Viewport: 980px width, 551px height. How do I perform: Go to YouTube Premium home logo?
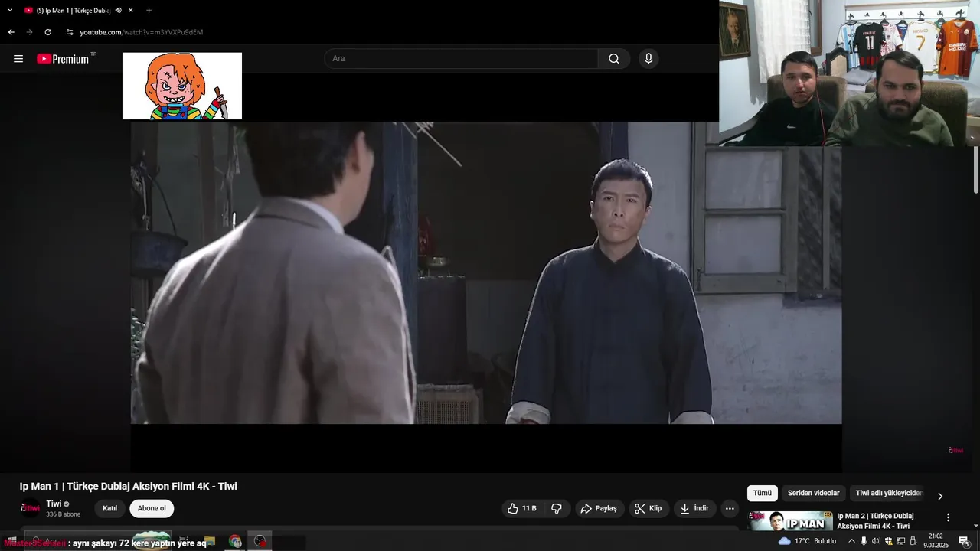click(x=63, y=59)
